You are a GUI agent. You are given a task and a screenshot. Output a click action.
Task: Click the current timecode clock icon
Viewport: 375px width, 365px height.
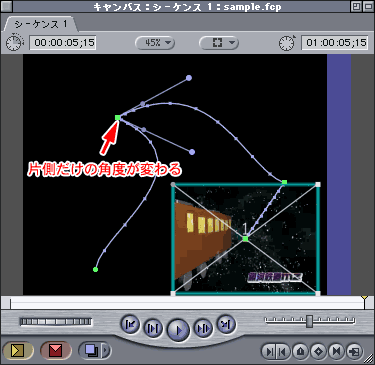click(287, 43)
